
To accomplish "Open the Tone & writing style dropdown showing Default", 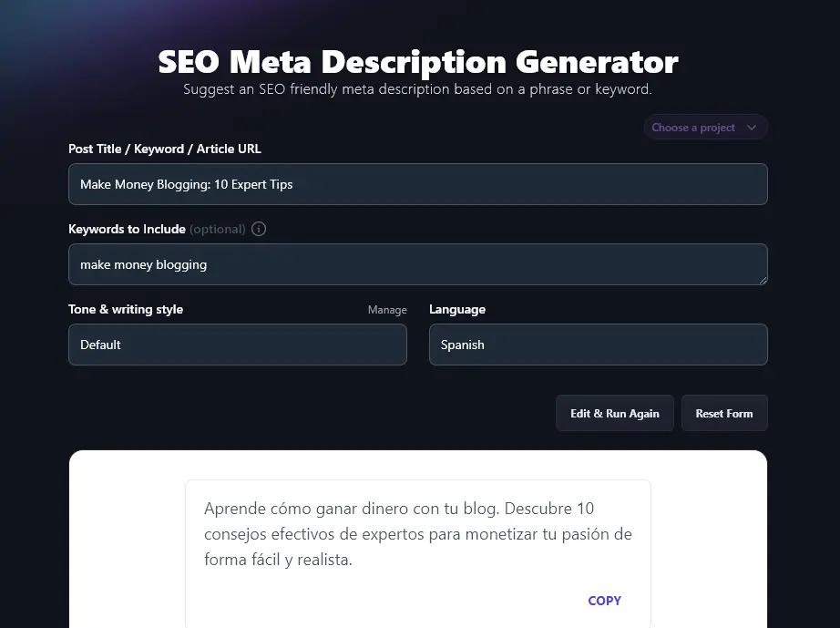I will 237,345.
